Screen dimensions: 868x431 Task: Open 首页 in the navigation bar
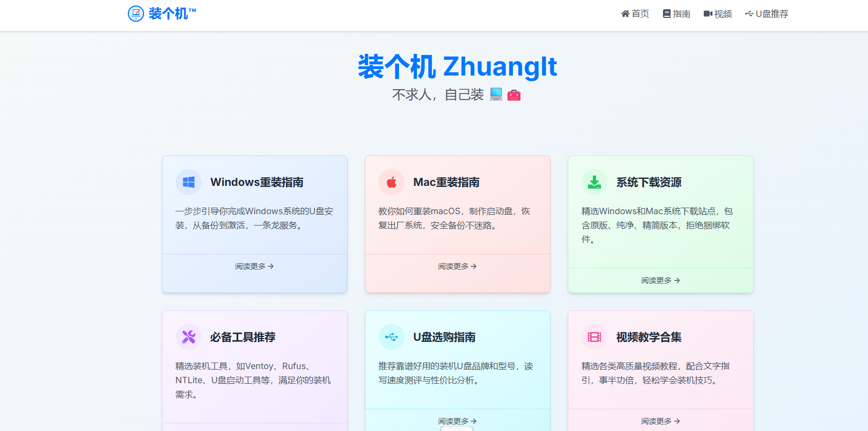click(635, 14)
